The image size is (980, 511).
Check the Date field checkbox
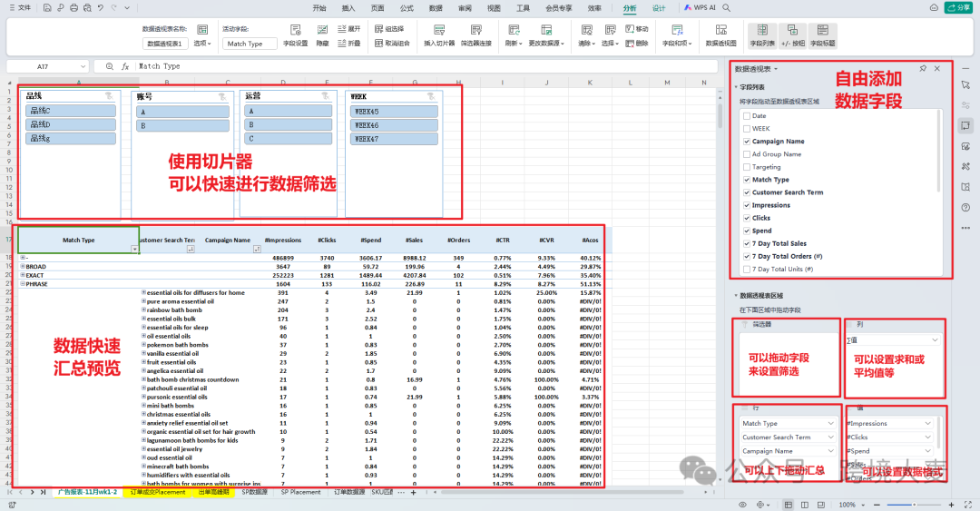click(747, 115)
